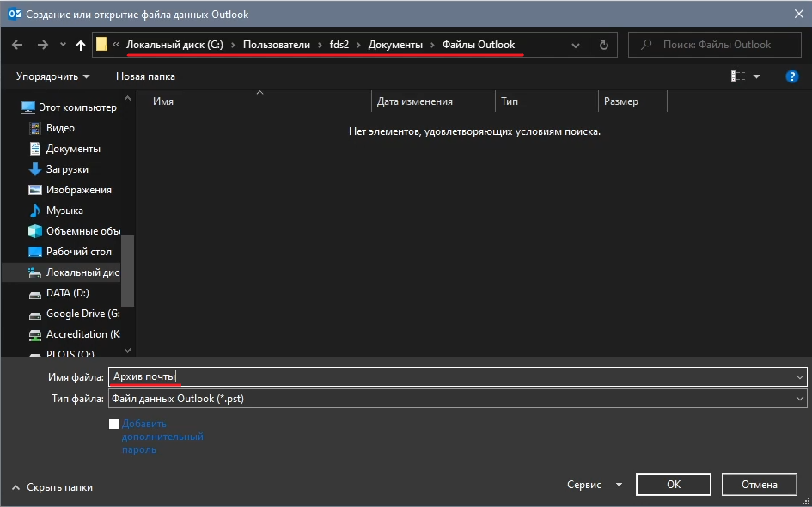
Task: Create a folder with Новая папка
Action: coord(145,76)
